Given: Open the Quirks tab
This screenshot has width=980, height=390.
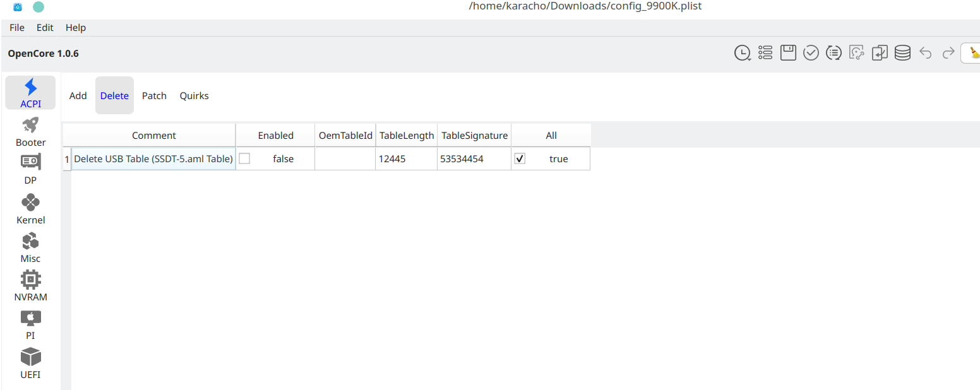Looking at the screenshot, I should 194,96.
